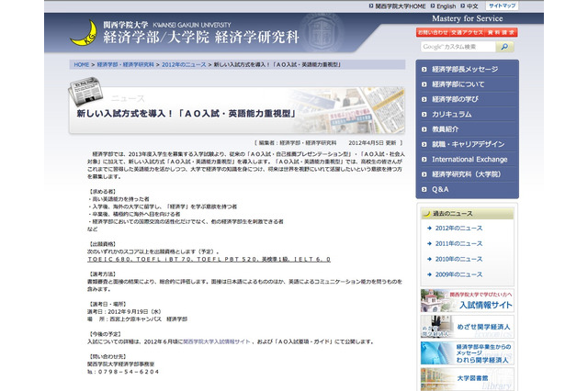Click the 【選考方法】 heading
Image resolution: width=588 pixels, height=391 pixels.
click(x=102, y=274)
